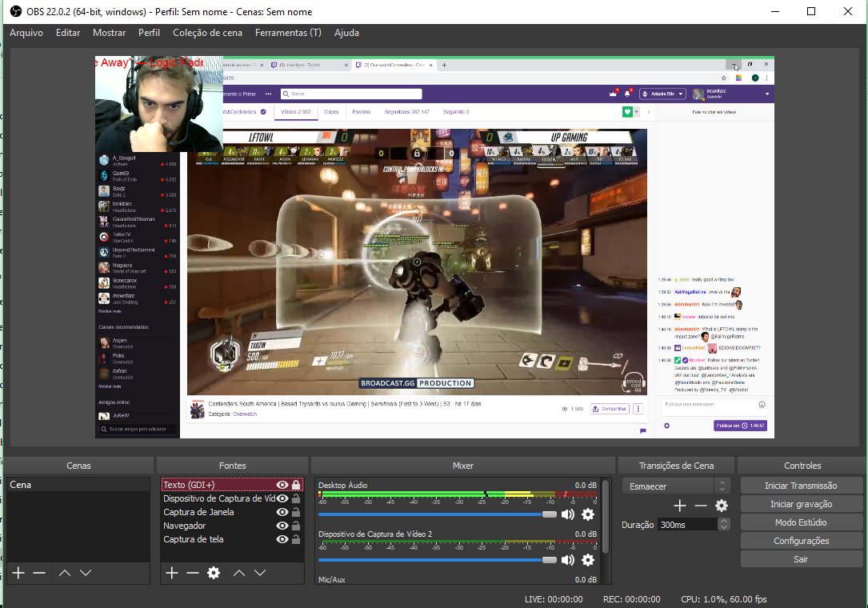Toggle visibility of Dispositivo de Captura source
The image size is (868, 608).
[x=282, y=498]
